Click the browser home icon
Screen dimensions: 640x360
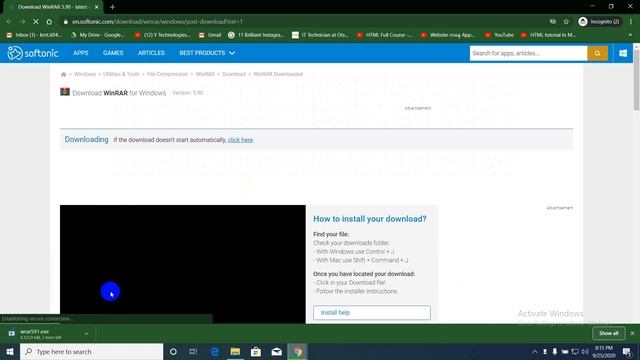pyautogui.click(x=49, y=22)
